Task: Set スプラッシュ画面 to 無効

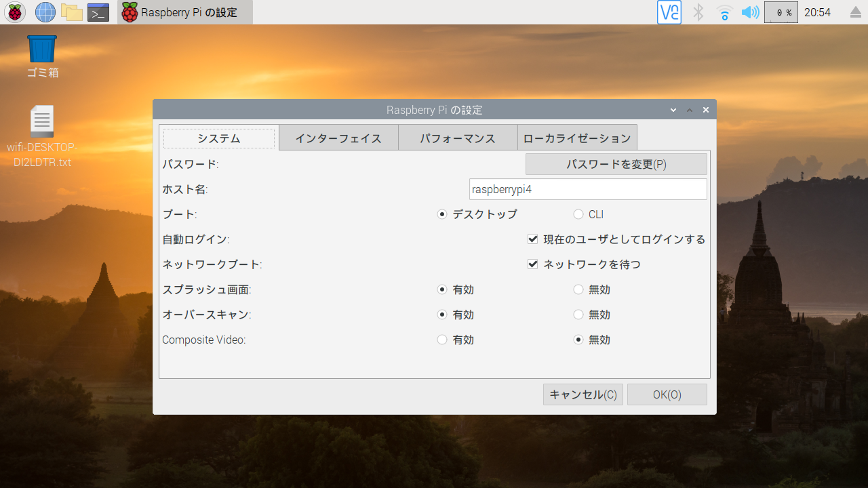Action: (x=592, y=289)
